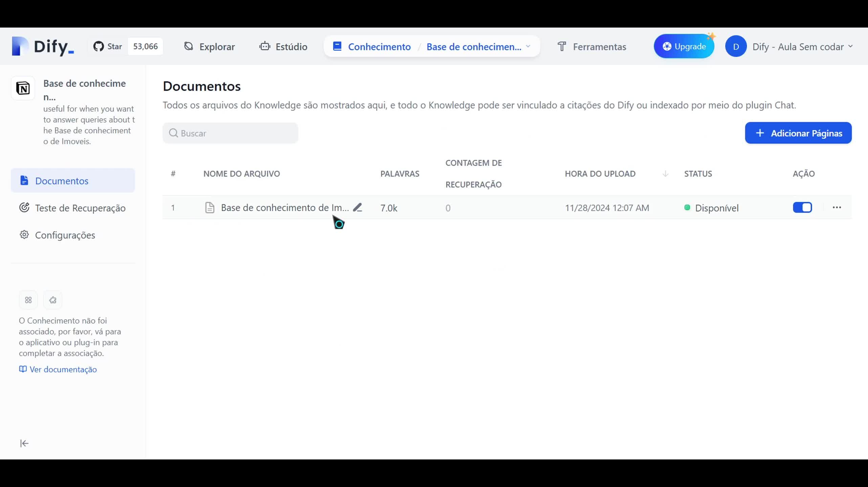Viewport: 868px width, 487px height.
Task: Click the Adicionar Páginas button
Action: [x=798, y=133]
